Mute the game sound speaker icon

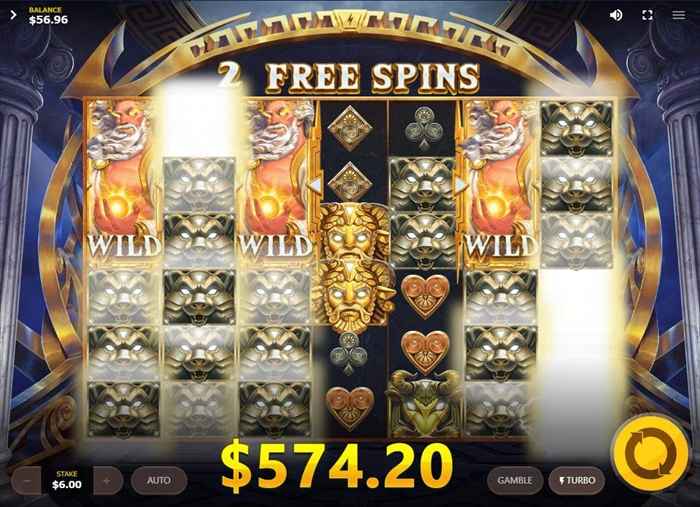[616, 15]
